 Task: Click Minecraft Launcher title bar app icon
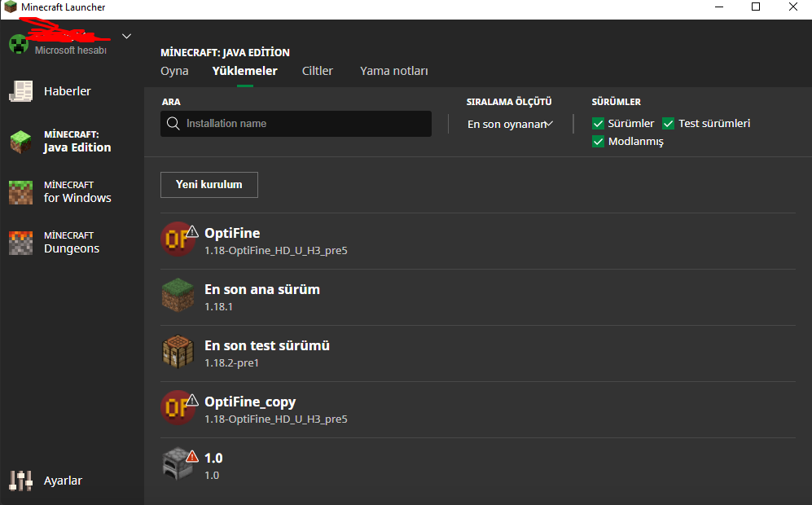[x=10, y=7]
